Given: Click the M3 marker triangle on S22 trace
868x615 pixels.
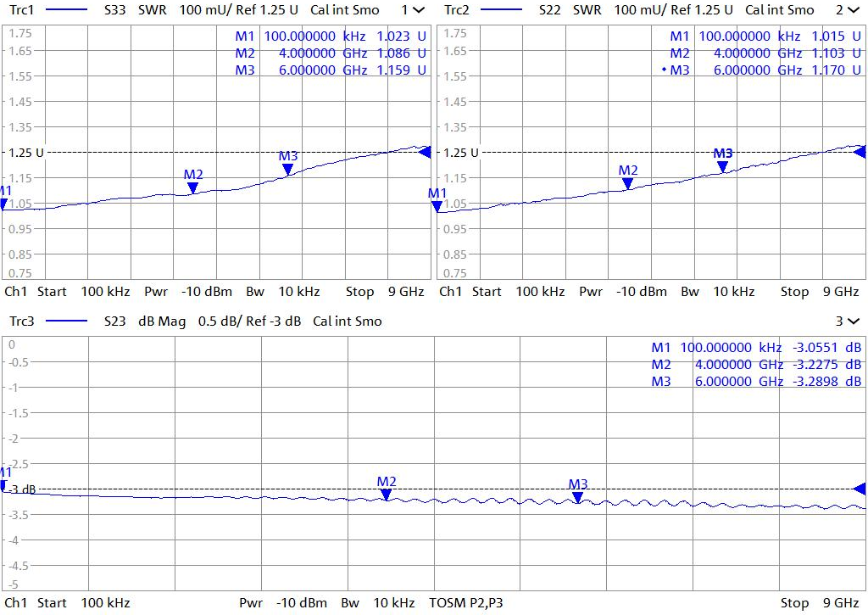Looking at the screenshot, I should [x=723, y=166].
